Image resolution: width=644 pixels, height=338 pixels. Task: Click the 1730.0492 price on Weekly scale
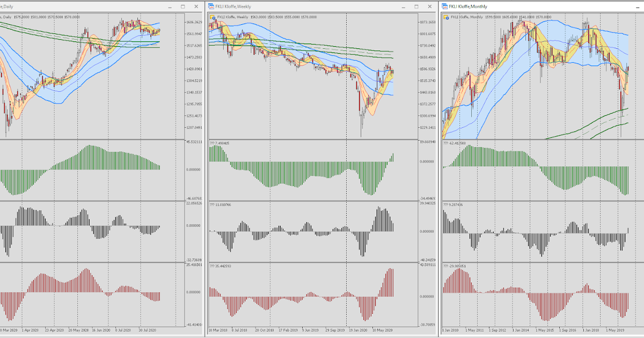tap(428, 46)
